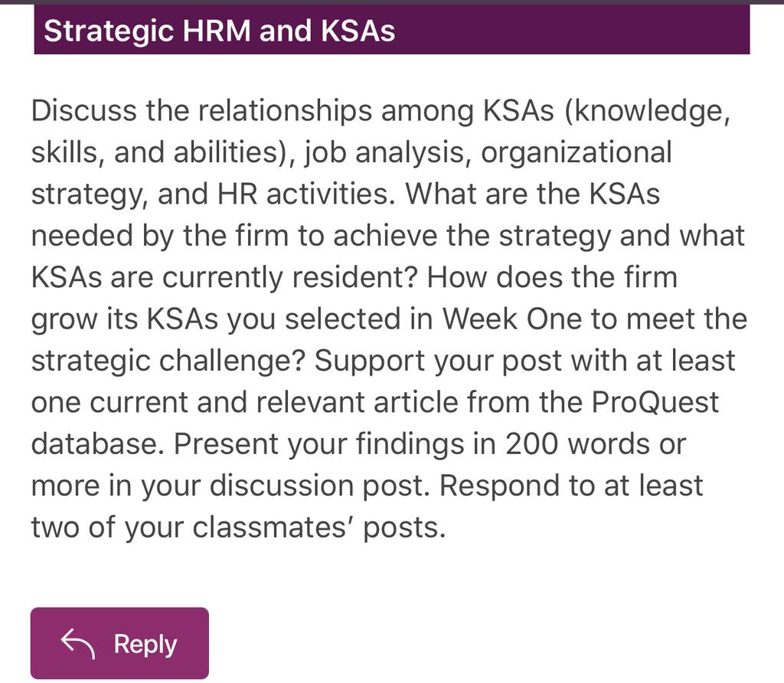Click the word 'ProQuest' in the paragraph
Viewport: 784px width, 683px height.
[655, 402]
